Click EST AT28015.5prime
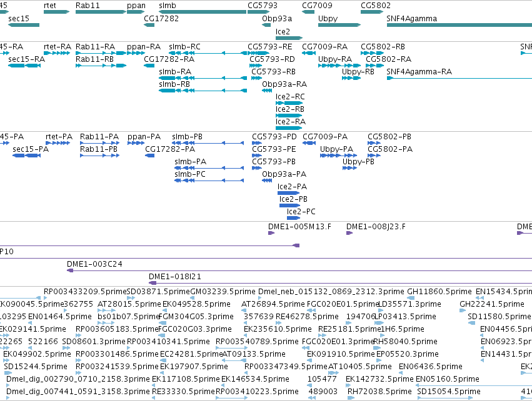 pyautogui.click(x=129, y=304)
